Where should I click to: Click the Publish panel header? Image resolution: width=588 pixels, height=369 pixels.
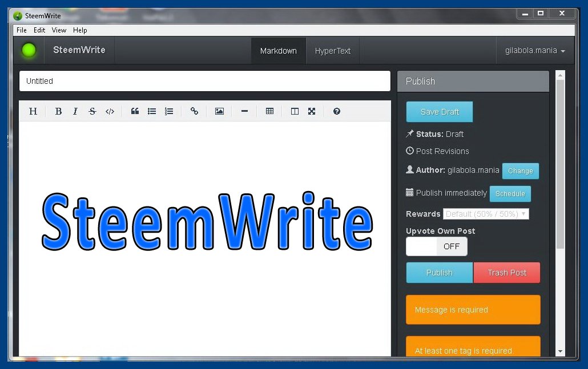click(x=473, y=82)
